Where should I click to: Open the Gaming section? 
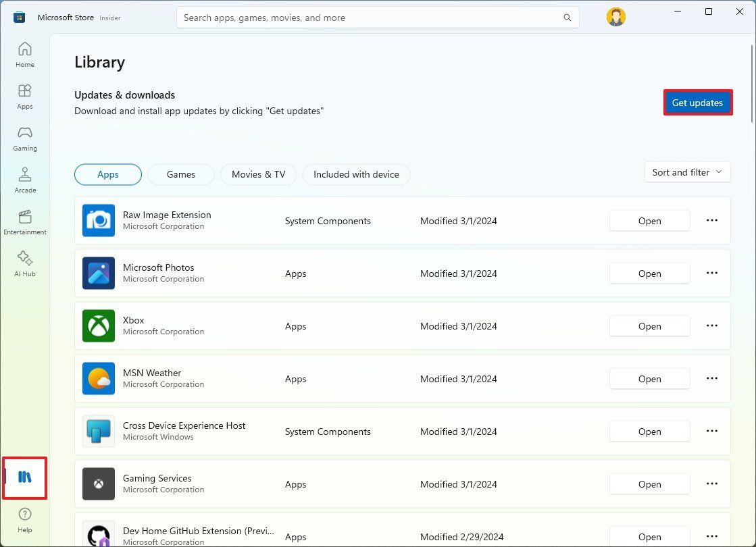pyautogui.click(x=24, y=138)
